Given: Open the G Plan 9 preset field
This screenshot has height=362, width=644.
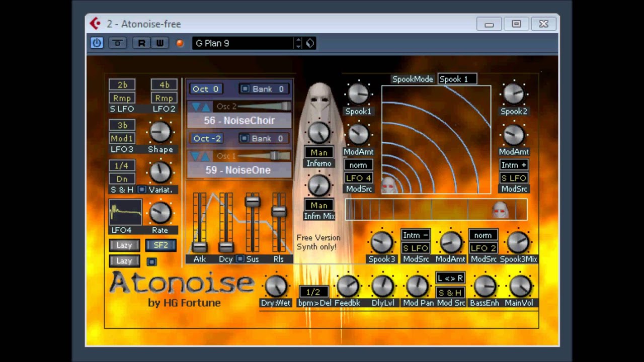Looking at the screenshot, I should (243, 43).
